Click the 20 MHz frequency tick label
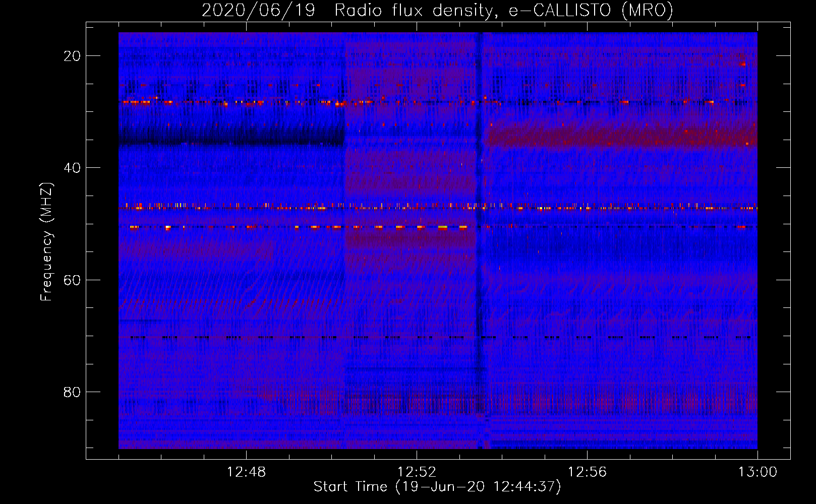The image size is (816, 504). pyautogui.click(x=72, y=56)
